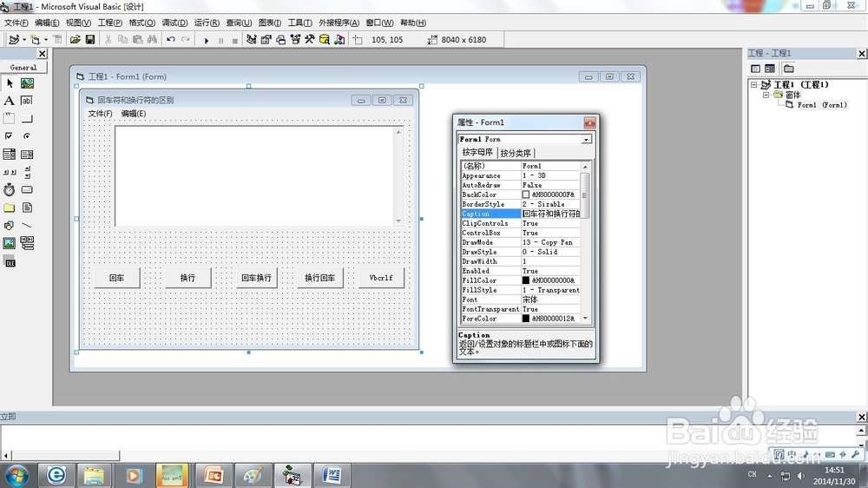Select the CheckBox control tool
Screen dimensions: 868x488
[10, 136]
